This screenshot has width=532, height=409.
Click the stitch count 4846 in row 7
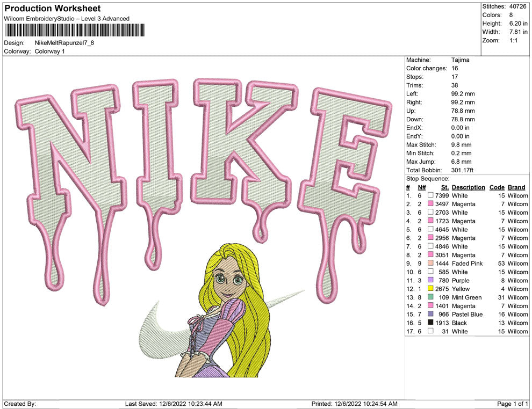442,246
